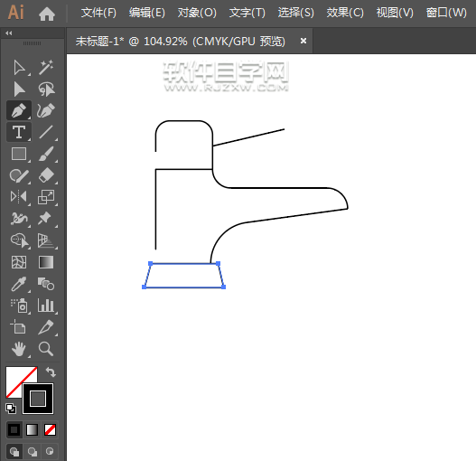Go to the Home screen icon
This screenshot has height=461, width=476.
click(x=47, y=14)
